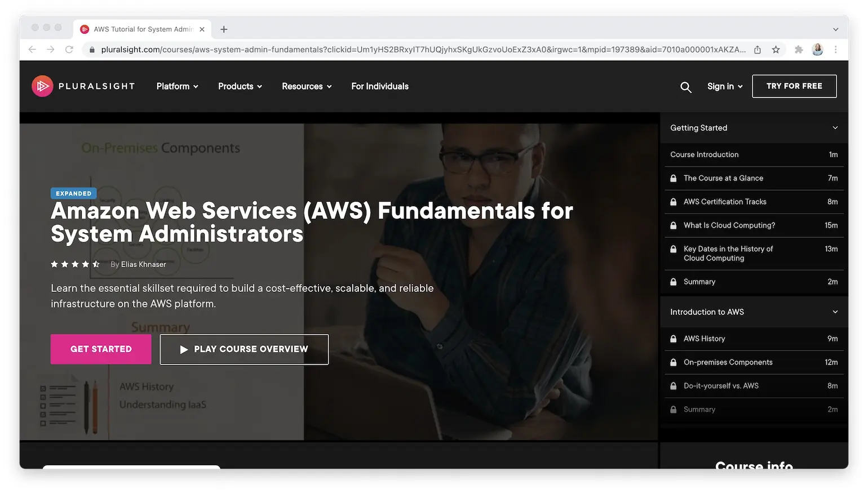This screenshot has height=493, width=868.
Task: Open the site search magnifier icon
Action: coord(685,87)
